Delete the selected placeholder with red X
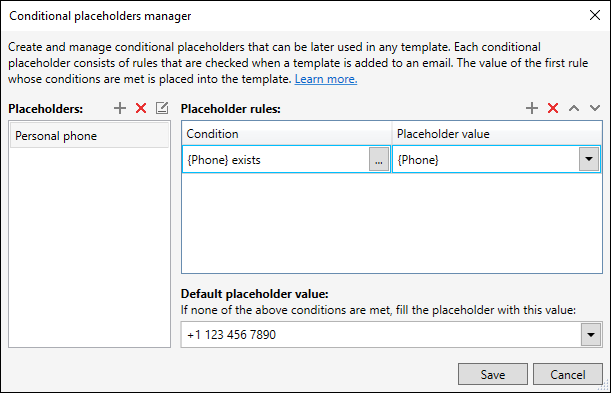Viewport: 611px width, 393px height. [141, 108]
